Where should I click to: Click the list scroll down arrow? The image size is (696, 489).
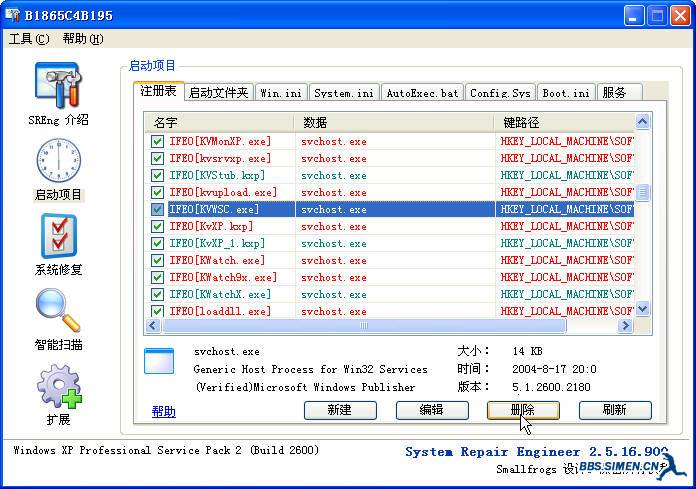tap(642, 308)
